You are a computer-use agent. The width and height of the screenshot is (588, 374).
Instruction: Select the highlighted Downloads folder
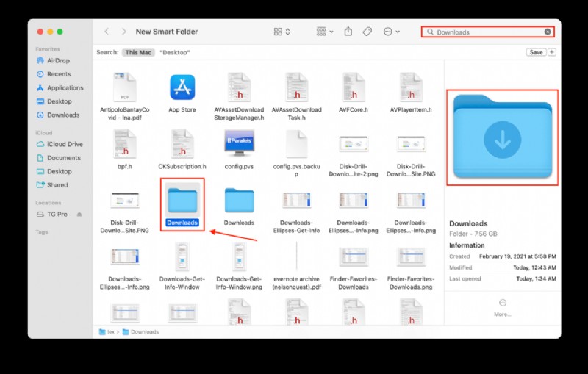tap(182, 204)
